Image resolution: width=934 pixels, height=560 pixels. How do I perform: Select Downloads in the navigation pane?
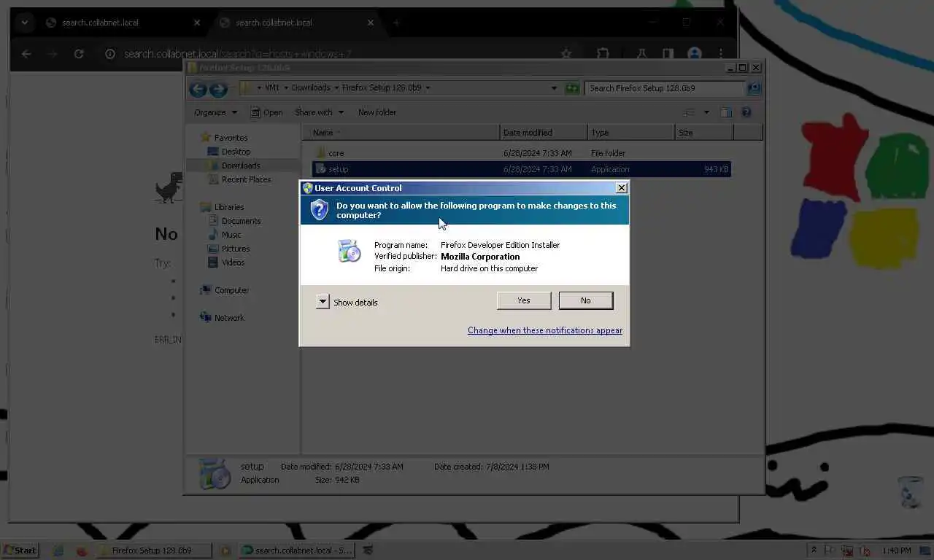[x=233, y=166]
